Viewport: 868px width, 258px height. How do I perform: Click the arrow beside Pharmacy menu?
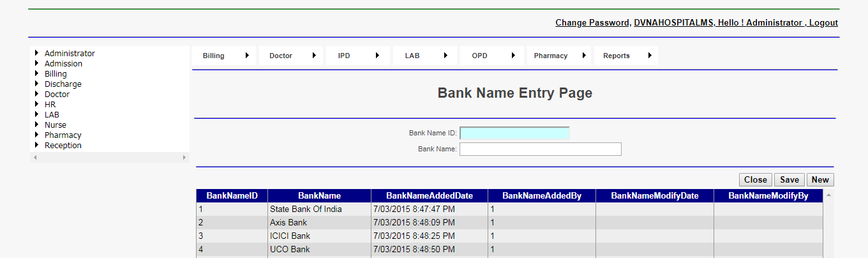584,56
